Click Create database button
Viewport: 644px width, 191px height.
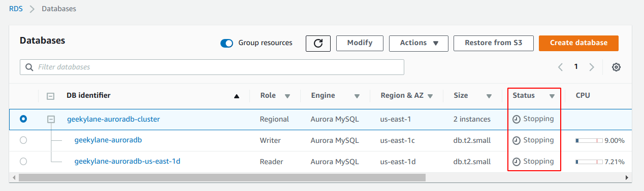(578, 43)
